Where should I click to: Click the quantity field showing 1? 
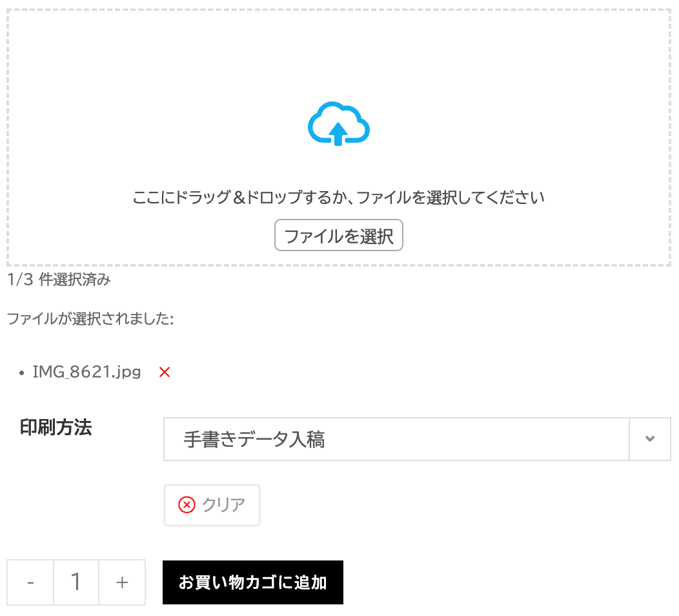76,582
